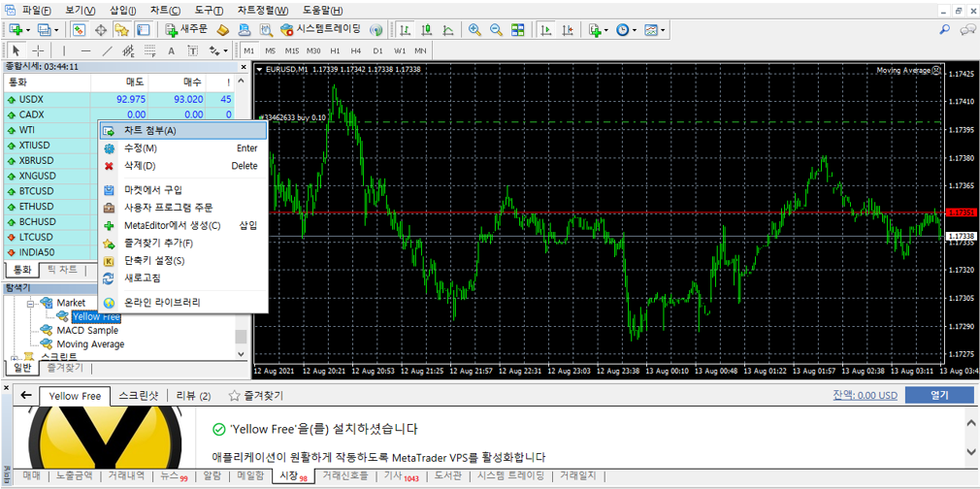Collapse the Market tree node
Image resolution: width=980 pixels, height=489 pixels.
point(30,303)
